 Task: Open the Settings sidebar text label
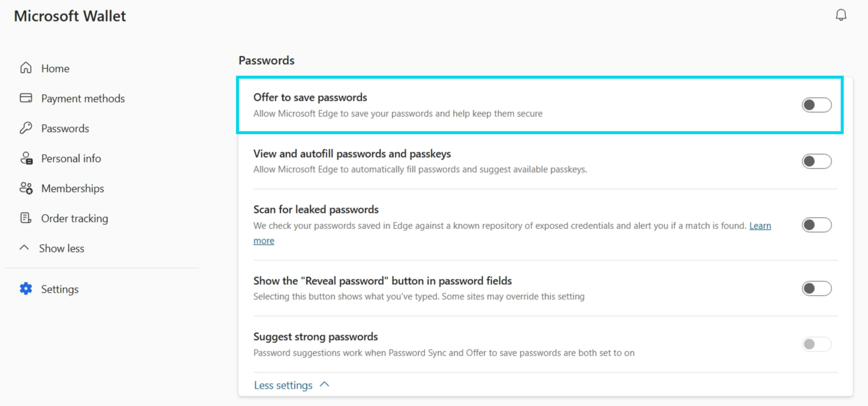(x=60, y=289)
